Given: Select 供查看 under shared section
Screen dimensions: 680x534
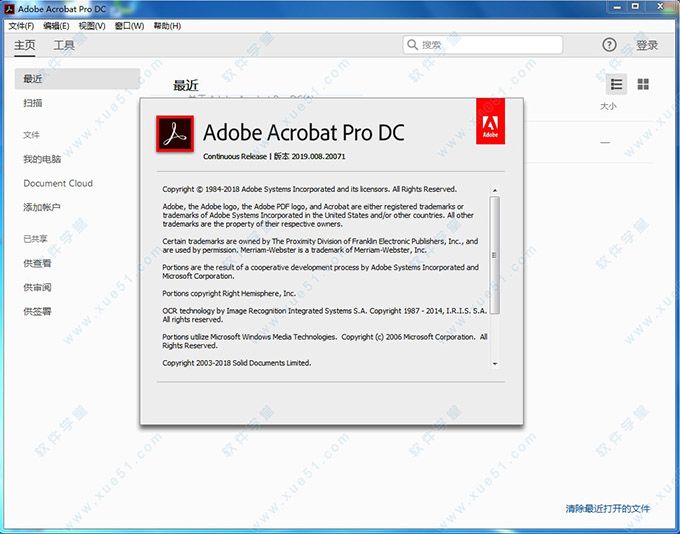Looking at the screenshot, I should [37, 263].
